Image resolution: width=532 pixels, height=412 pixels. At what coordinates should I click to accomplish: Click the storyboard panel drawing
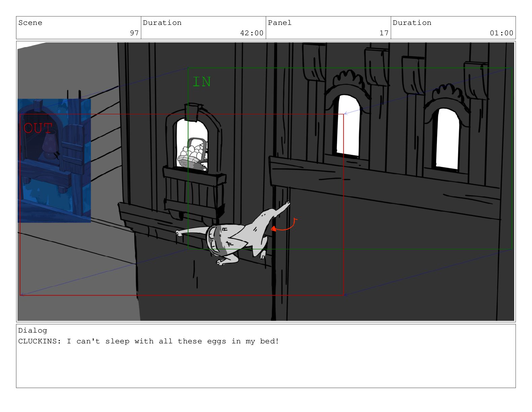(266, 182)
